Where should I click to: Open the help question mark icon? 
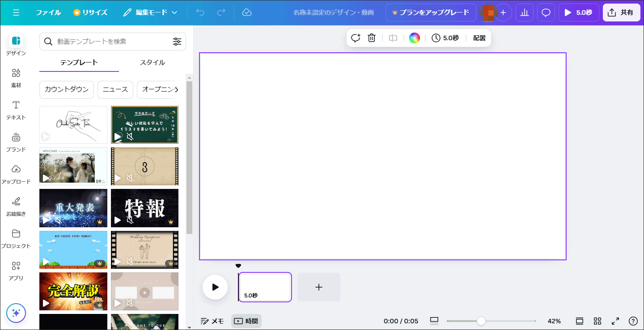(x=633, y=321)
